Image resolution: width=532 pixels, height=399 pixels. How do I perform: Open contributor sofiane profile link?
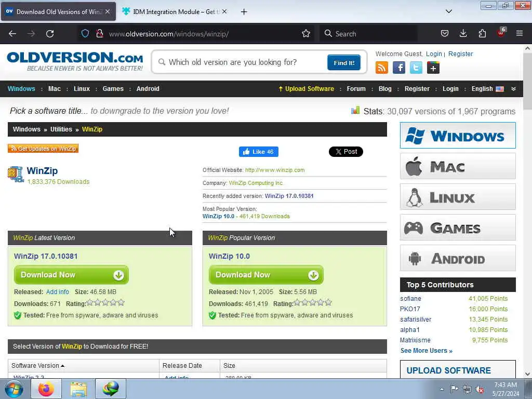pyautogui.click(x=410, y=299)
